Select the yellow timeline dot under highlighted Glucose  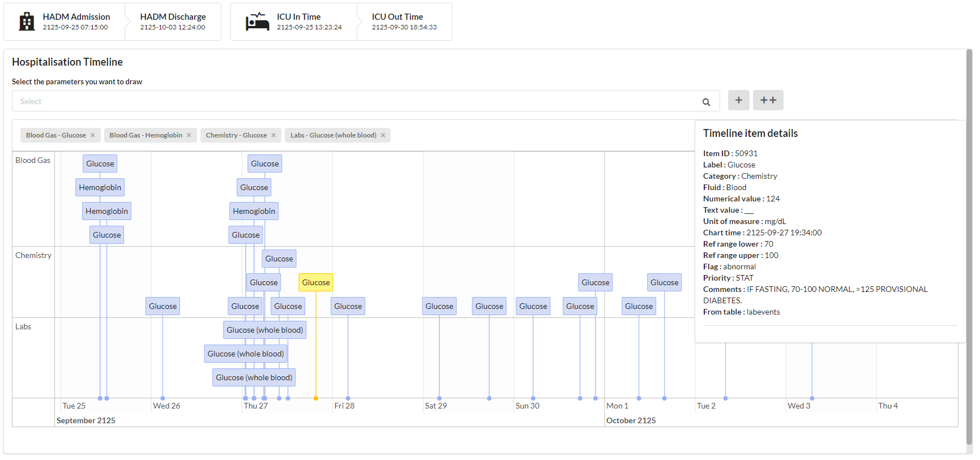(316, 398)
